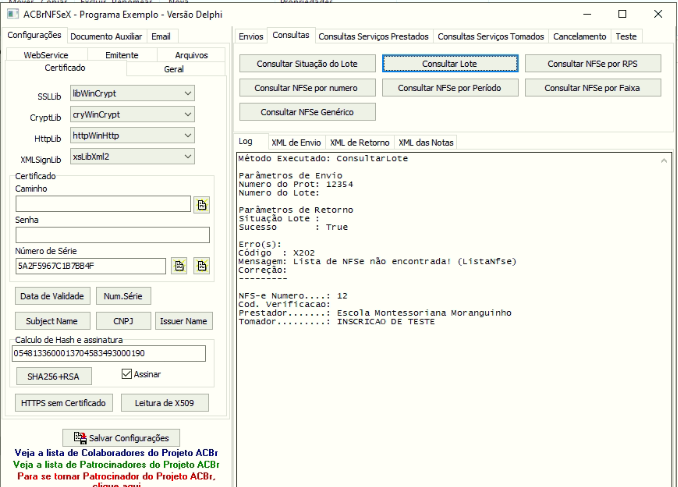The image size is (678, 487).
Task: Open the Patrocinadores do Projeto ACBr link
Action: tap(116, 465)
